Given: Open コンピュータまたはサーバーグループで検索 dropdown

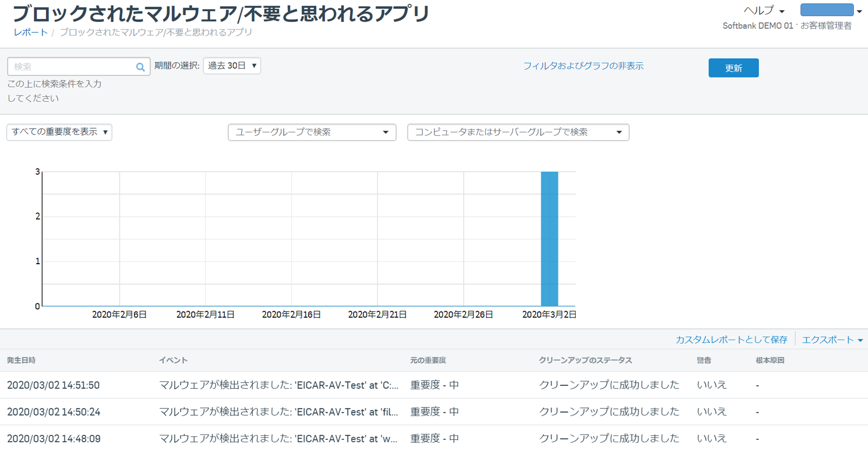Looking at the screenshot, I should pos(518,132).
